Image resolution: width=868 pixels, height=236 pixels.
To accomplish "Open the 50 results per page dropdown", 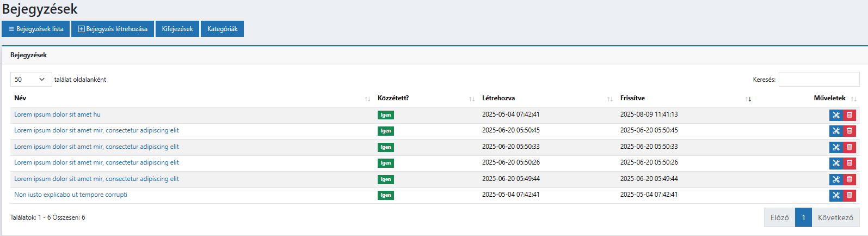I will pos(31,80).
